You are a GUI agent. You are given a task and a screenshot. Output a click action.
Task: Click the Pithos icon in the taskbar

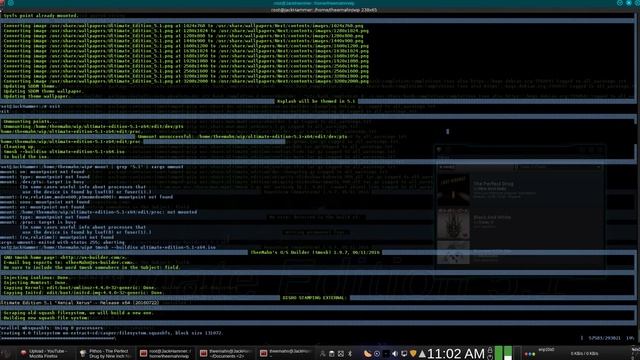pos(83,353)
